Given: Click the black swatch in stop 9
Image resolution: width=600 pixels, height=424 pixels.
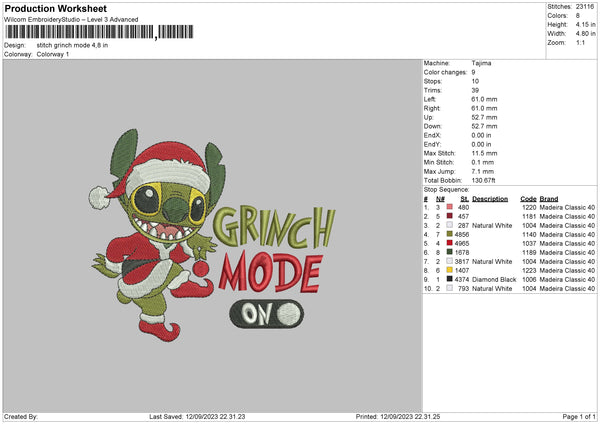Looking at the screenshot, I should 450,279.
